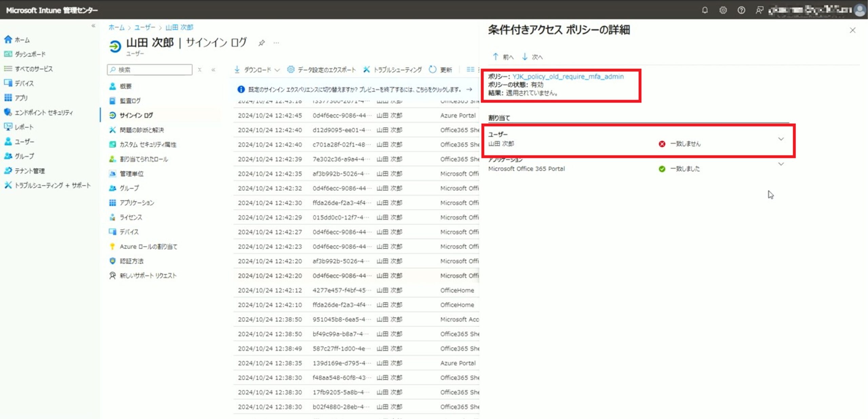The width and height of the screenshot is (868, 419).
Task: Click トラブルシューティング toolbar button
Action: click(392, 70)
